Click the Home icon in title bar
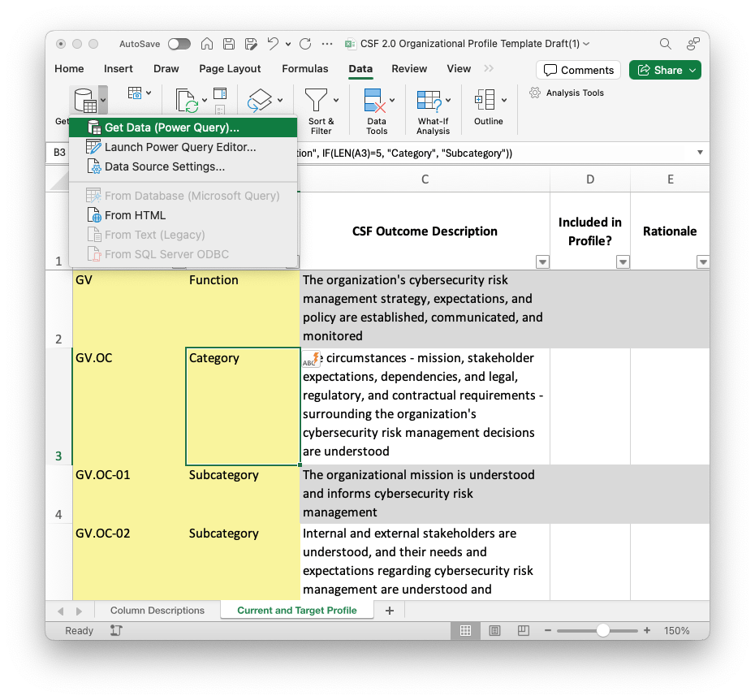The image size is (755, 700). click(207, 44)
